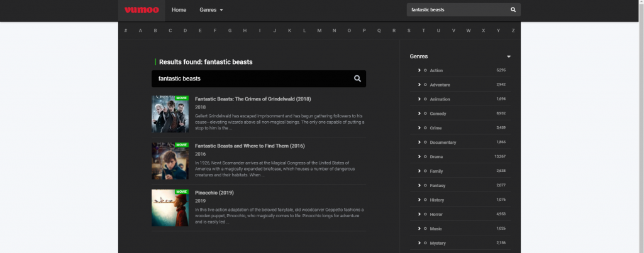
Task: Click the 2018 year under Grindelwald
Action: [201, 107]
